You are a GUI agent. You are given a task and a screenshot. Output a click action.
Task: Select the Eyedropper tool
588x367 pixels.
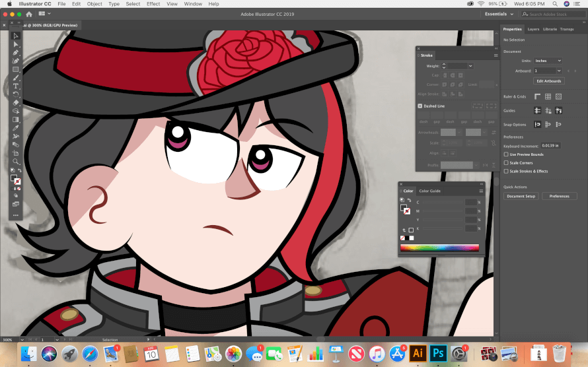click(15, 128)
